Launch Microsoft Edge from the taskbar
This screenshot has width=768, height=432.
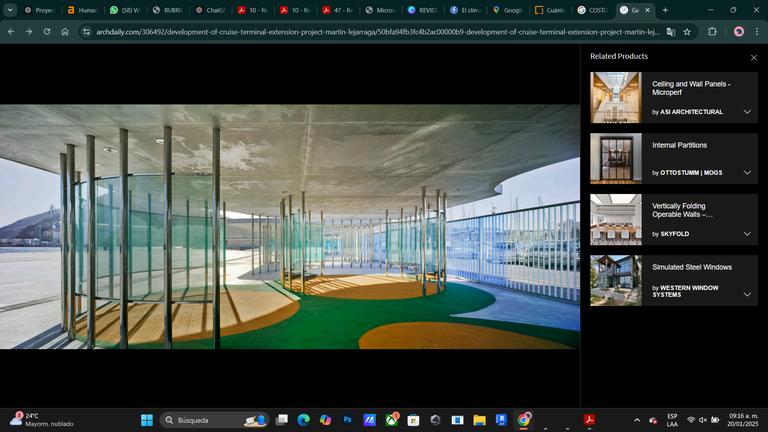click(x=304, y=420)
